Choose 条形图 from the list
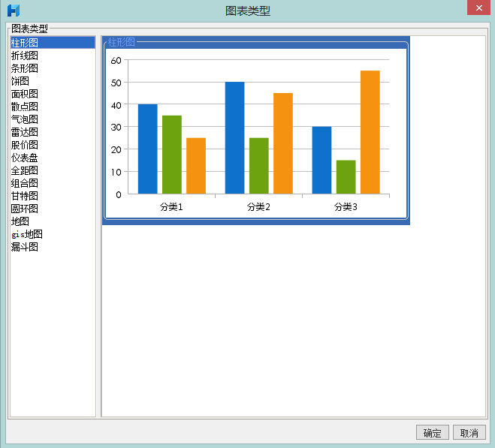This screenshot has height=448, width=495. 53,68
